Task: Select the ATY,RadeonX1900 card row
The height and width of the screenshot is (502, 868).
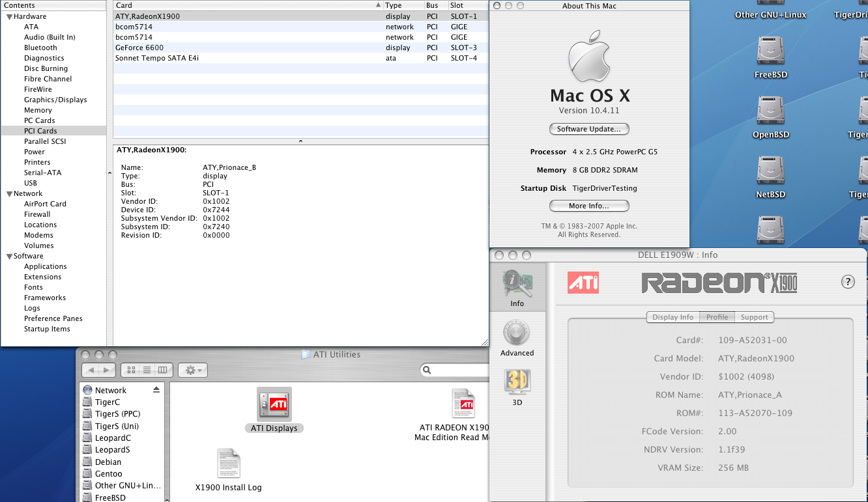Action: (x=300, y=16)
